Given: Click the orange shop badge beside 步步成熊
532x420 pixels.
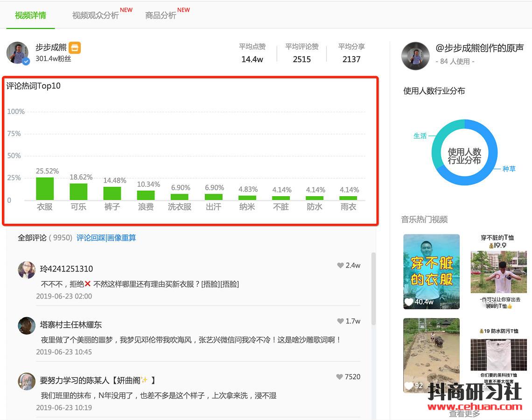Looking at the screenshot, I should 75,48.
